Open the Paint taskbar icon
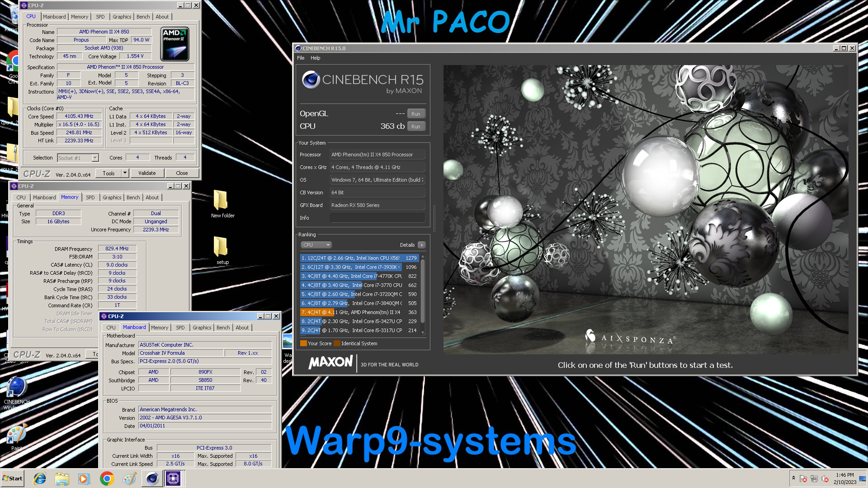868x488 pixels. pos(129,479)
